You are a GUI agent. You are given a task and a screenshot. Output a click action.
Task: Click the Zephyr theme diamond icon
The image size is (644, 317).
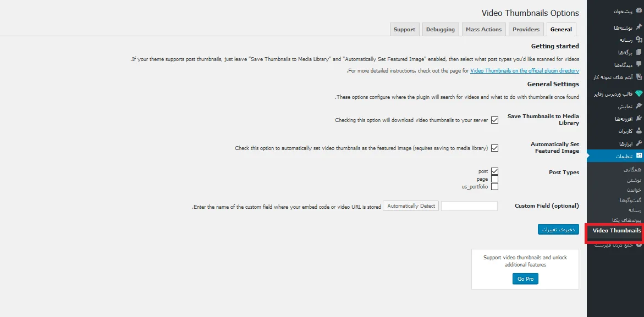click(639, 94)
